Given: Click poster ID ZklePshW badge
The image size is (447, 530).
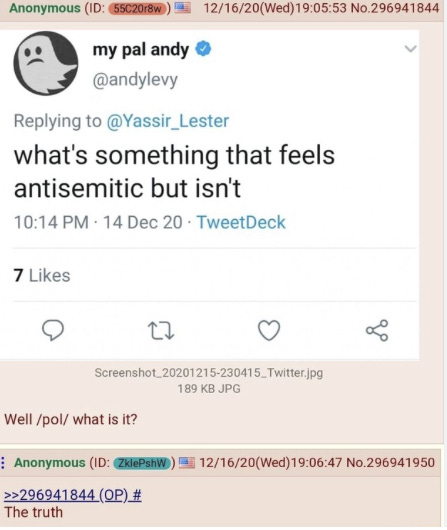Looking at the screenshot, I should click(x=143, y=462).
